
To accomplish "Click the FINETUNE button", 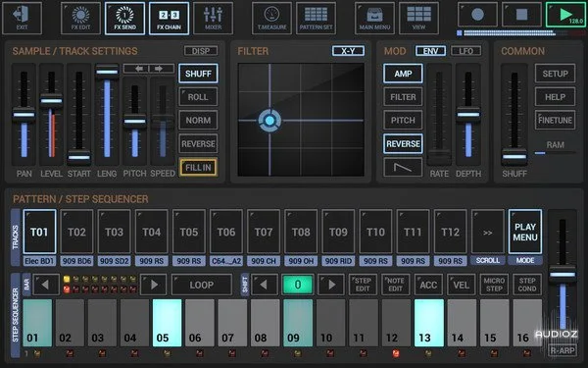I will [555, 120].
